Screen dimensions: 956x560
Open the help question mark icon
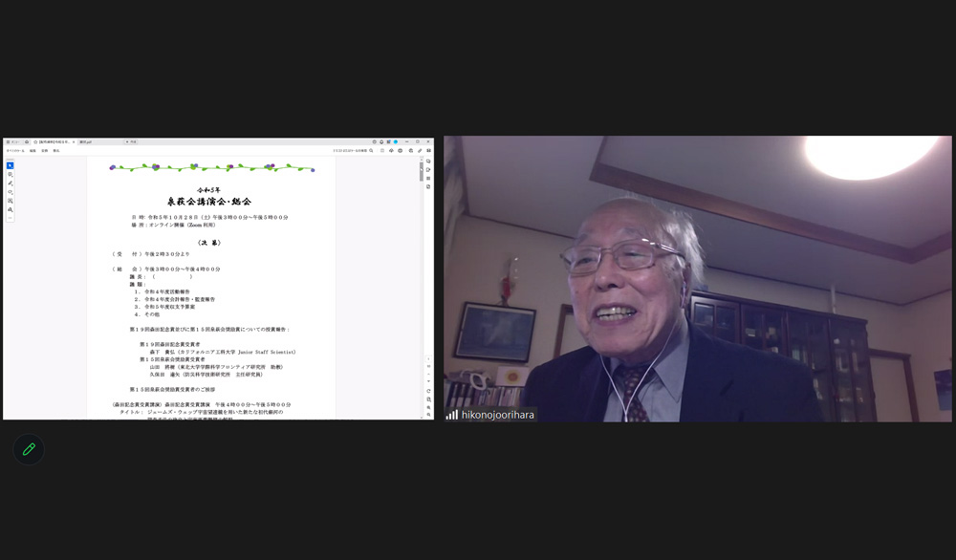(x=375, y=142)
